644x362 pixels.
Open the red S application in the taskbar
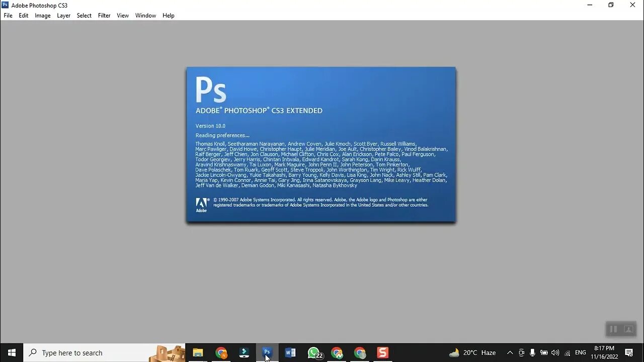pyautogui.click(x=383, y=353)
